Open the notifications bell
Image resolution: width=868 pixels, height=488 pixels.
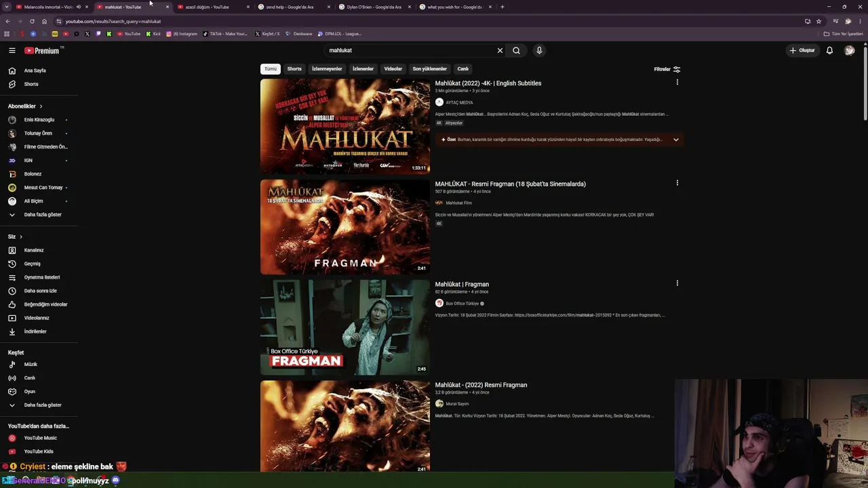(829, 50)
